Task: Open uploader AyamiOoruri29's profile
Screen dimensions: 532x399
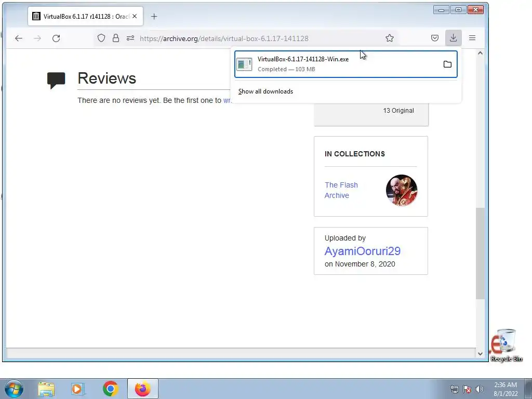Action: 362,251
